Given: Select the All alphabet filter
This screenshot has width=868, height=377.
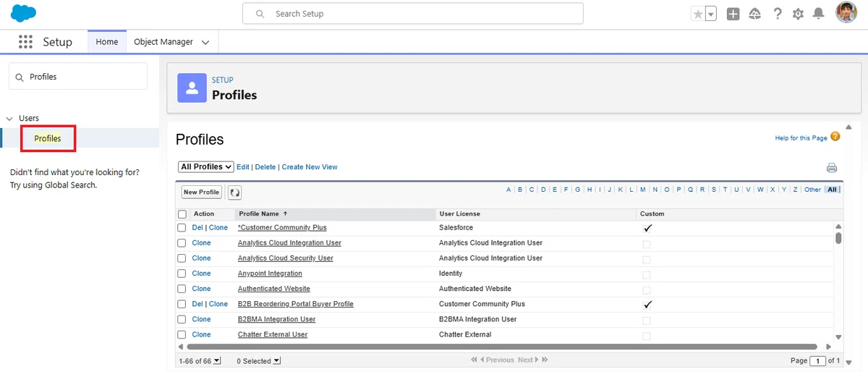Looking at the screenshot, I should coord(832,190).
